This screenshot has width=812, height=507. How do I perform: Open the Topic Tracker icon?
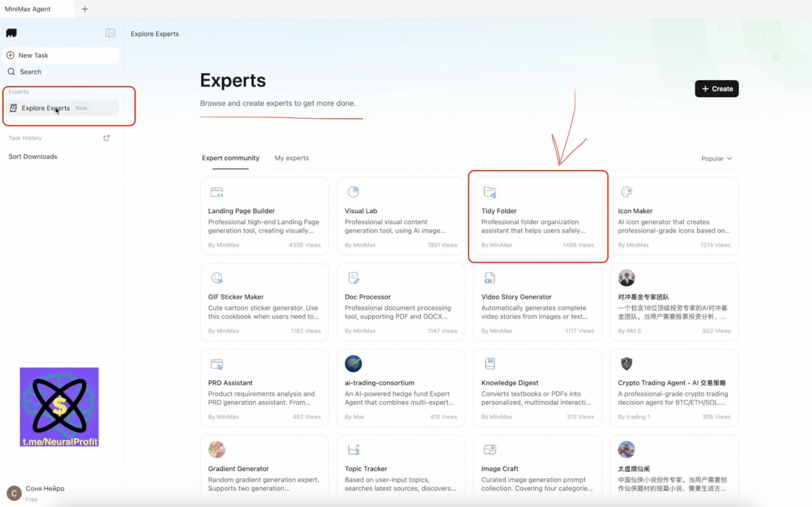(x=353, y=449)
